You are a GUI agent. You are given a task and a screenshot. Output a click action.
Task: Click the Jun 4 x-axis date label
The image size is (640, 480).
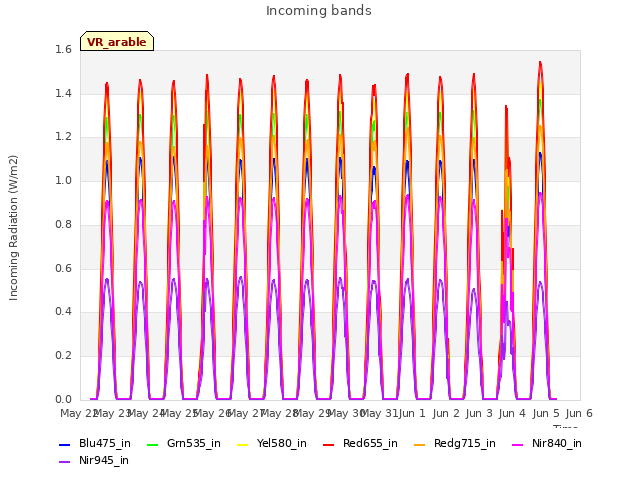click(x=513, y=413)
